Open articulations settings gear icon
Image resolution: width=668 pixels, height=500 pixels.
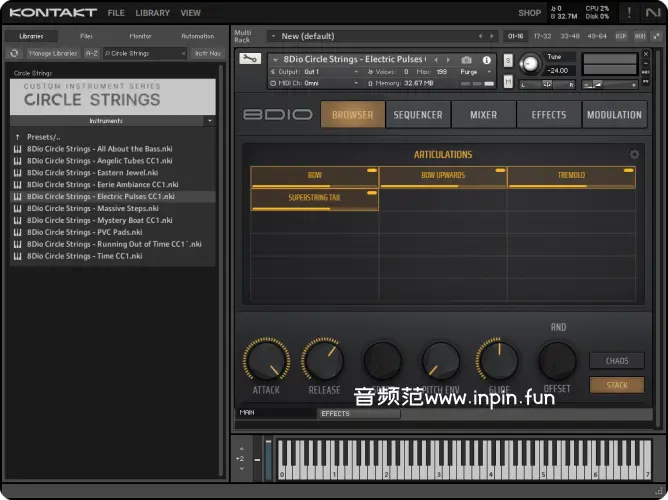(634, 155)
